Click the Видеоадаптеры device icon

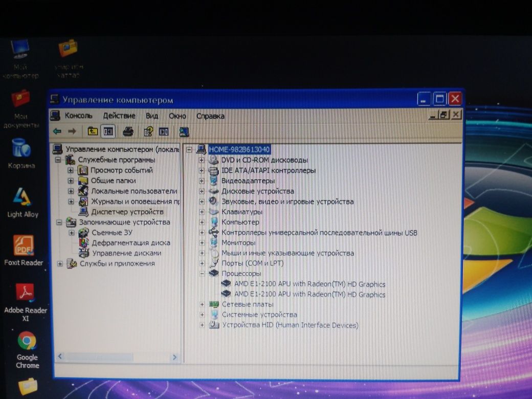pos(213,181)
